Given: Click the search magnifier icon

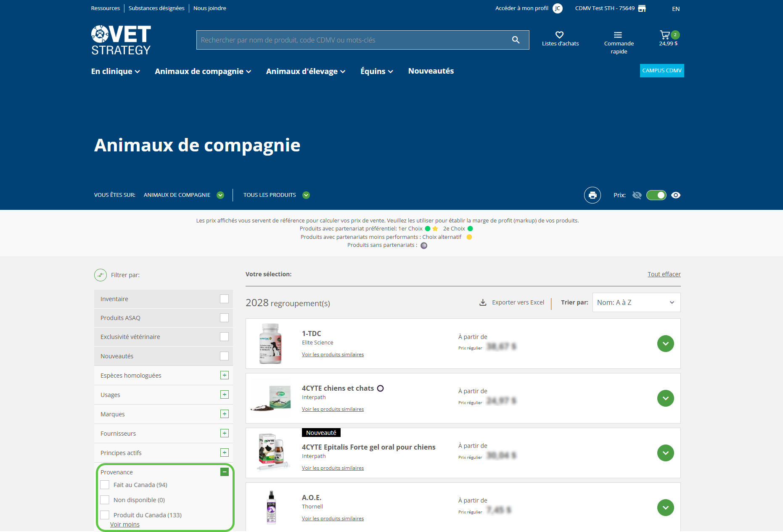Looking at the screenshot, I should tap(516, 40).
